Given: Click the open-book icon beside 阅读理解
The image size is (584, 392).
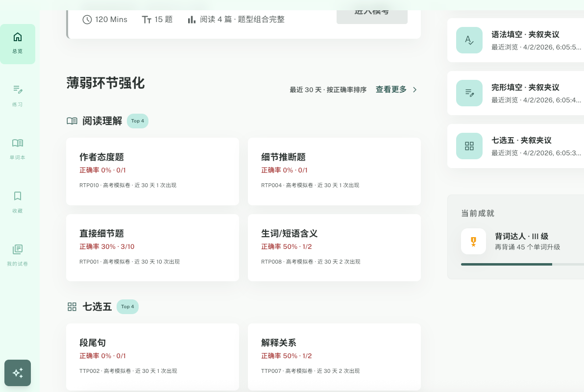Looking at the screenshot, I should 72,121.
